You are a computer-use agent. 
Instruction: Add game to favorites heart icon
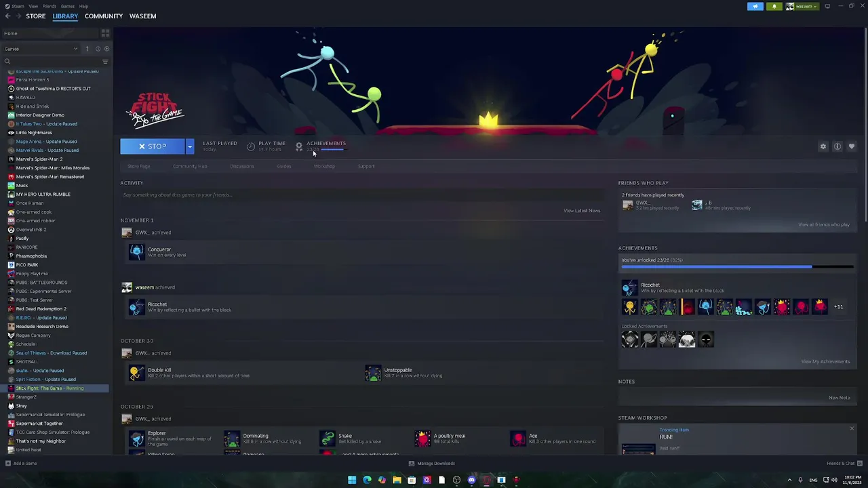(x=852, y=146)
